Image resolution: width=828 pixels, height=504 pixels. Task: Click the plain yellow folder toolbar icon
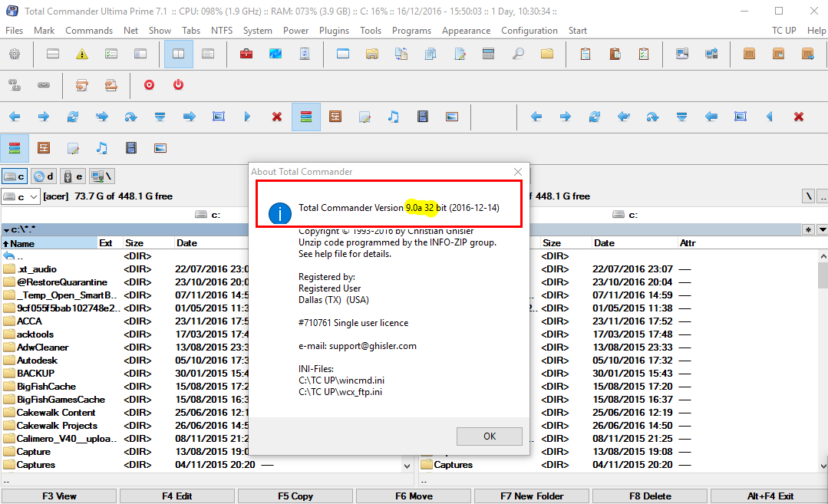click(547, 54)
